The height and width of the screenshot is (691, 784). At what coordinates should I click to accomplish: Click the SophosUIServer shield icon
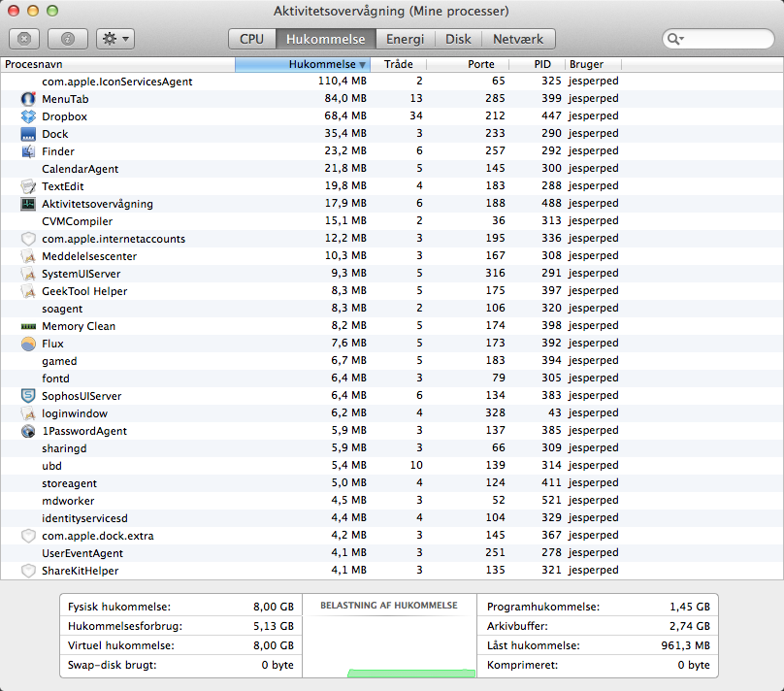tap(28, 396)
